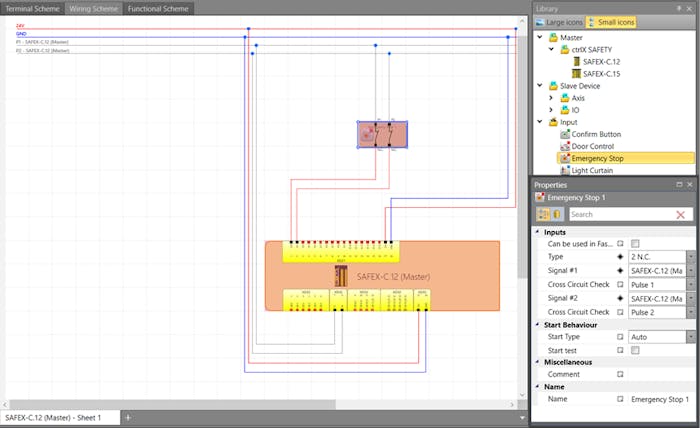Image resolution: width=700 pixels, height=428 pixels.
Task: Collapse the Start Behaviour property section
Action: click(538, 324)
